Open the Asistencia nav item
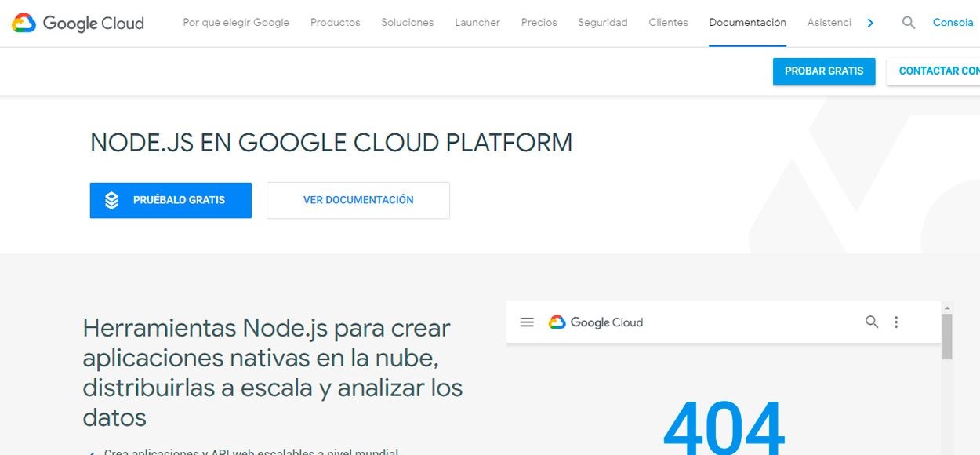The width and height of the screenshot is (980, 455). (829, 23)
